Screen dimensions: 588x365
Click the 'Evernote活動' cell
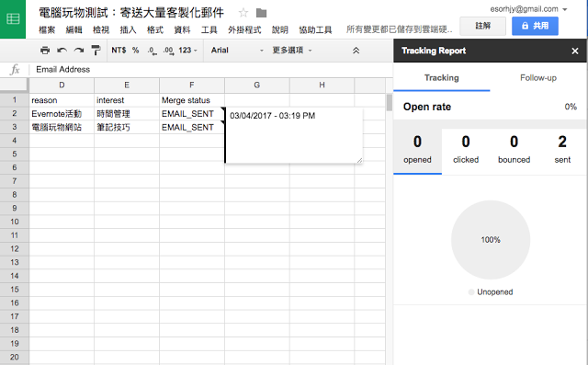coord(62,114)
